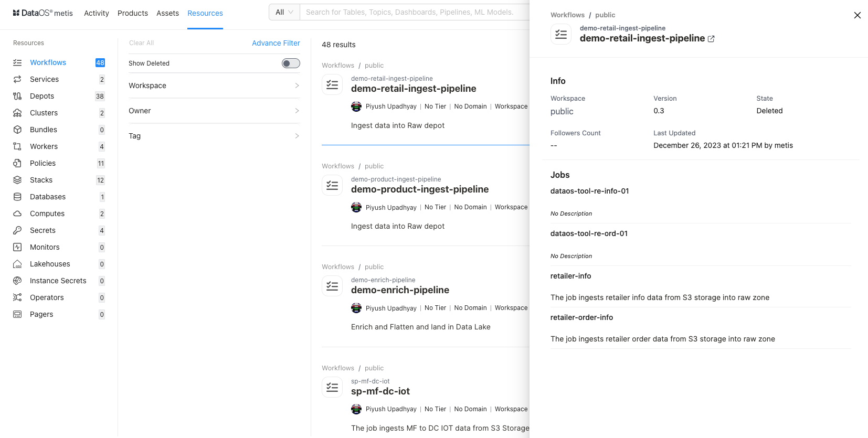
Task: Open the Assets tab
Action: pos(167,13)
